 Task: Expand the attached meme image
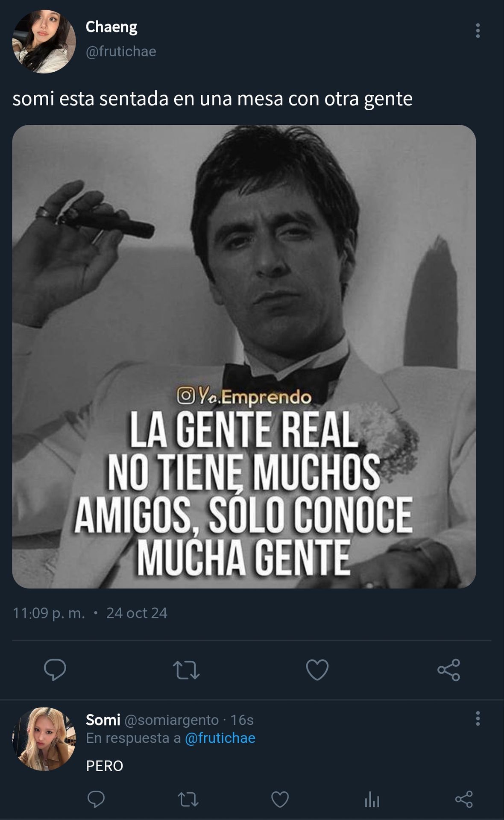(x=244, y=357)
